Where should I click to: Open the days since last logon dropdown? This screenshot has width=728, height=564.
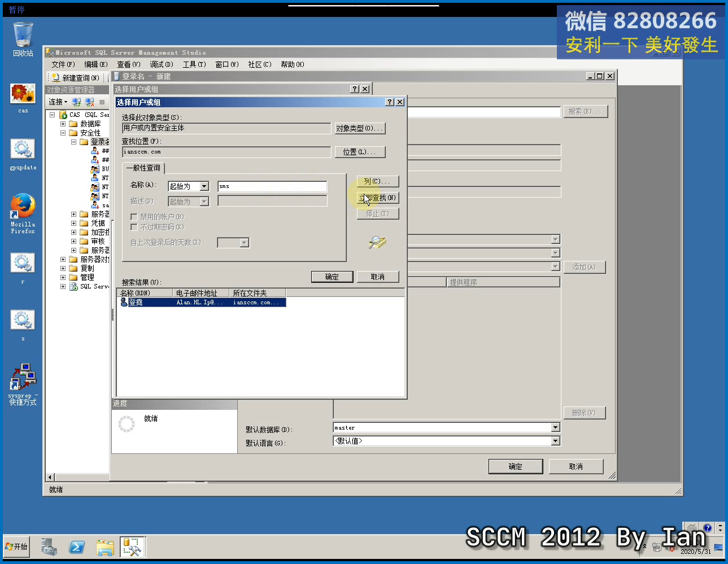pyautogui.click(x=245, y=243)
